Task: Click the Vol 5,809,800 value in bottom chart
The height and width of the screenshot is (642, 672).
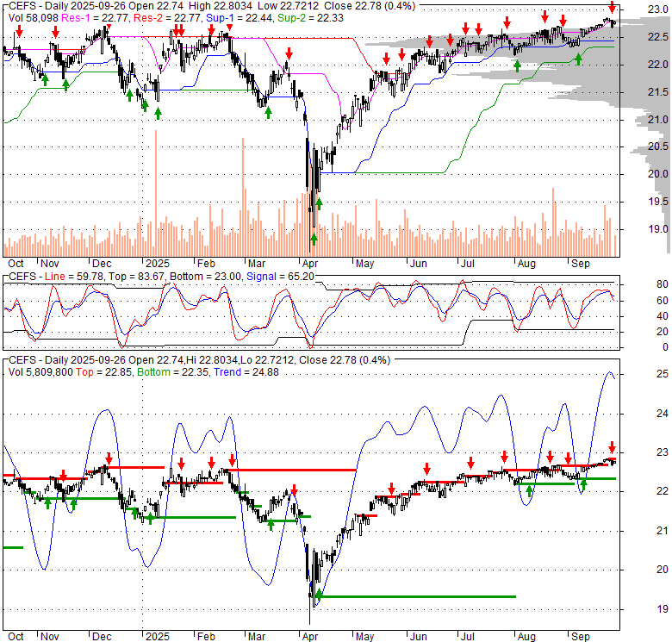Action: (x=40, y=372)
